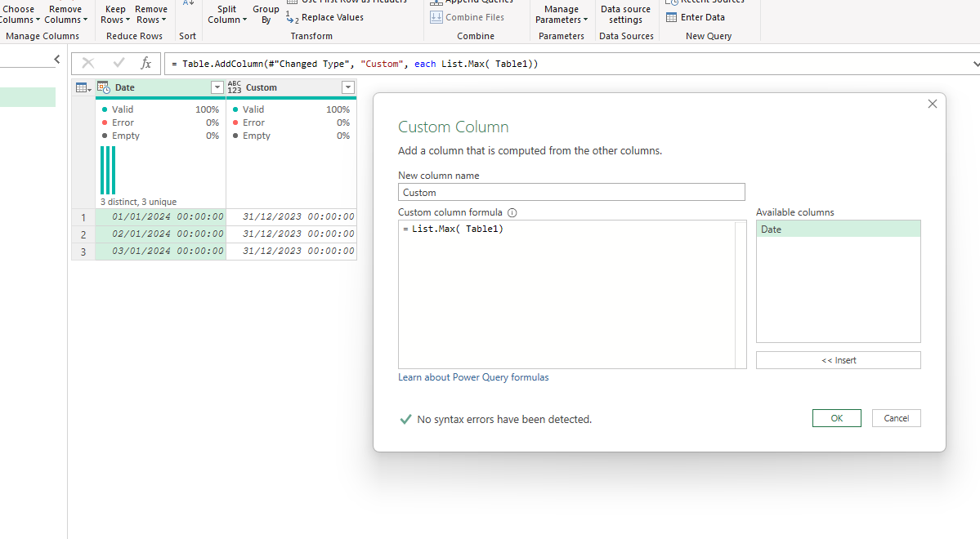Click the Date cell 02/01/2024 00:00:00
The image size is (980, 539).
coord(161,234)
